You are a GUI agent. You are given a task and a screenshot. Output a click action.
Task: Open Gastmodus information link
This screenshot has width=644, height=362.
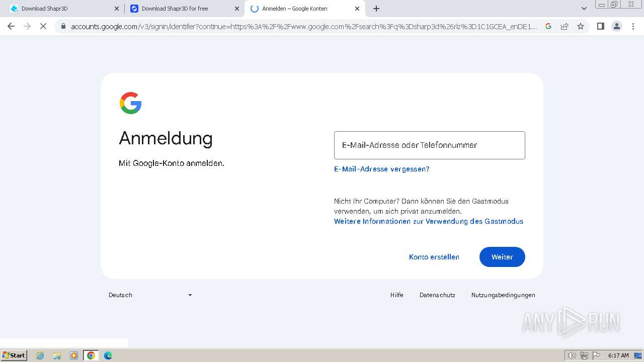[429, 221]
